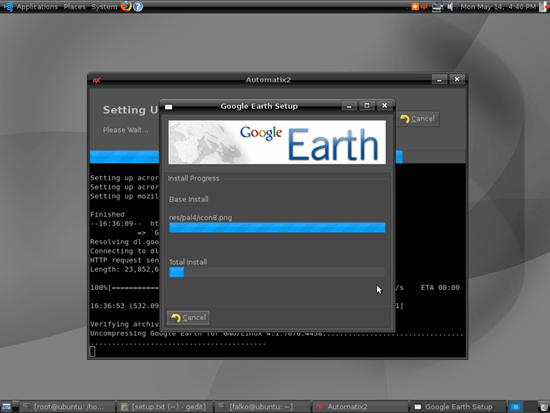Screen dimensions: 550x413
Task: Maximize the Google Earth Setup window
Action: pyautogui.click(x=367, y=106)
